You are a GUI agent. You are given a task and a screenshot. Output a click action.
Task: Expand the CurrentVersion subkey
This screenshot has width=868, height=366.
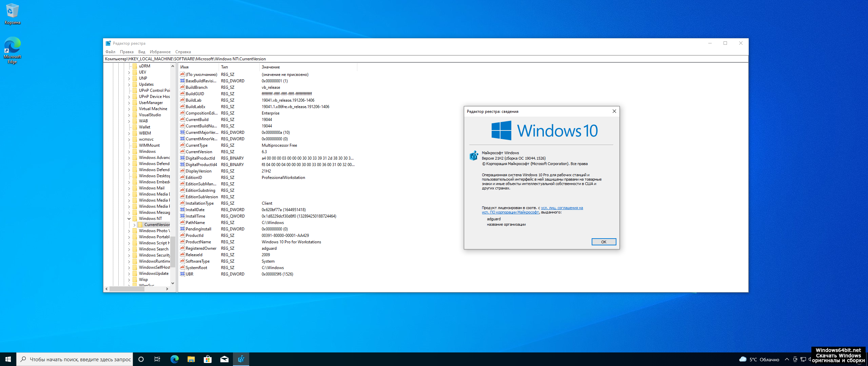(134, 225)
